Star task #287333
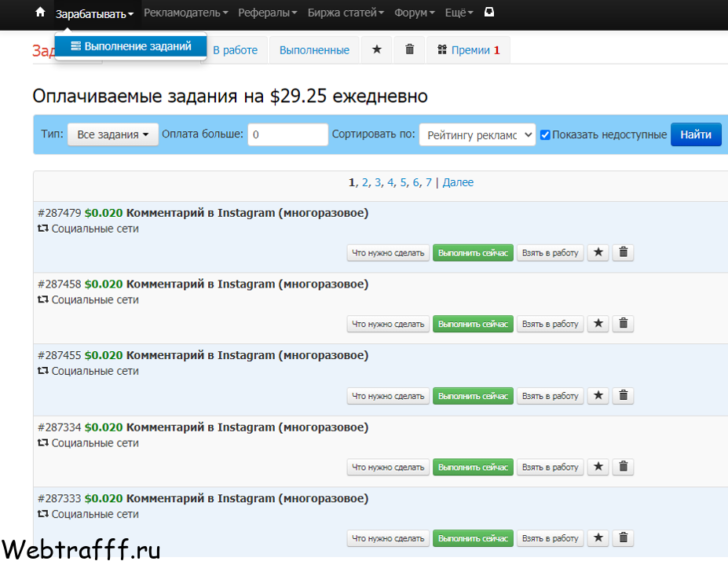This screenshot has height=561, width=728. tap(598, 537)
